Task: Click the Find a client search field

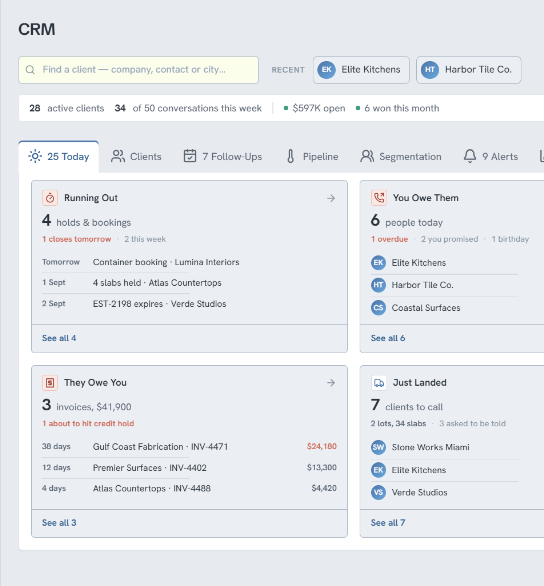Action: [x=138, y=70]
